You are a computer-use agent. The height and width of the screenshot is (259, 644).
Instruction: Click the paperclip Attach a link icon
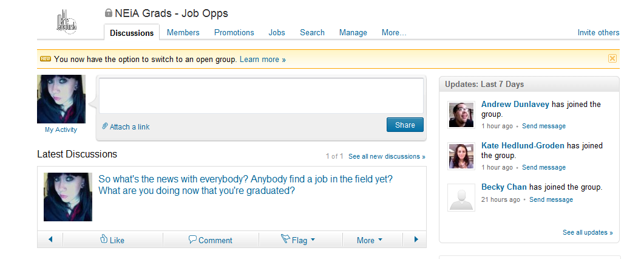click(105, 126)
